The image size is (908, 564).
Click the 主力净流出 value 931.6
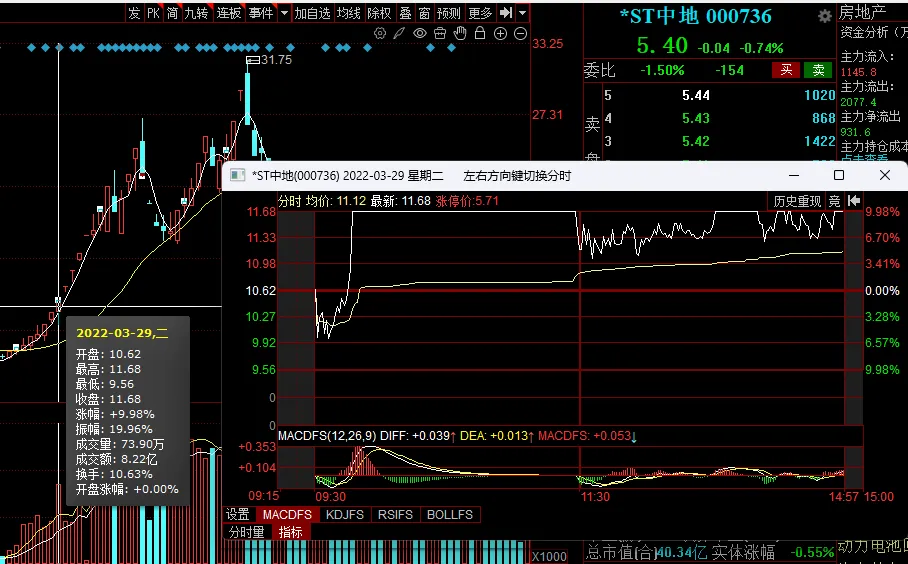pos(855,133)
